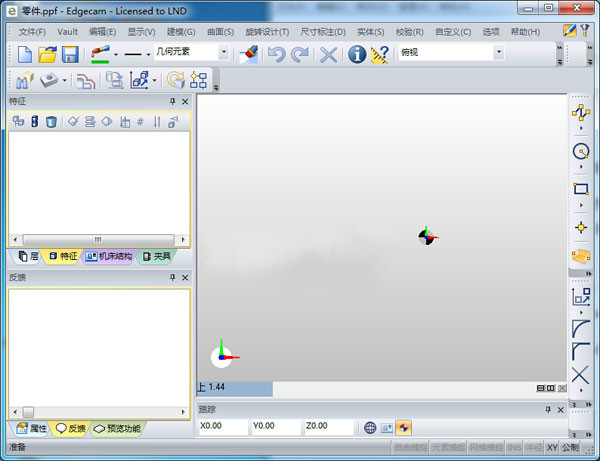Open the 文件(F) menu
This screenshot has height=461, width=600.
coord(32,32)
